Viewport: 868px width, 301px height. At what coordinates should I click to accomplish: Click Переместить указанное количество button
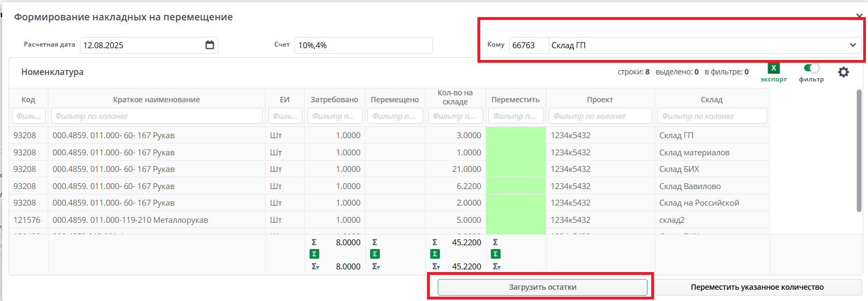756,287
